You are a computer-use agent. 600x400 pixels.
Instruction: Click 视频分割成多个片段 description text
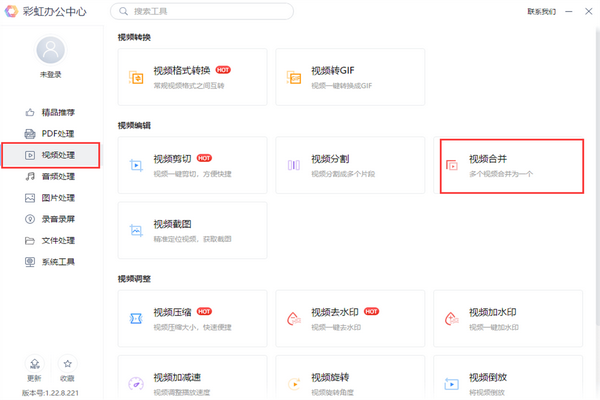tap(343, 174)
